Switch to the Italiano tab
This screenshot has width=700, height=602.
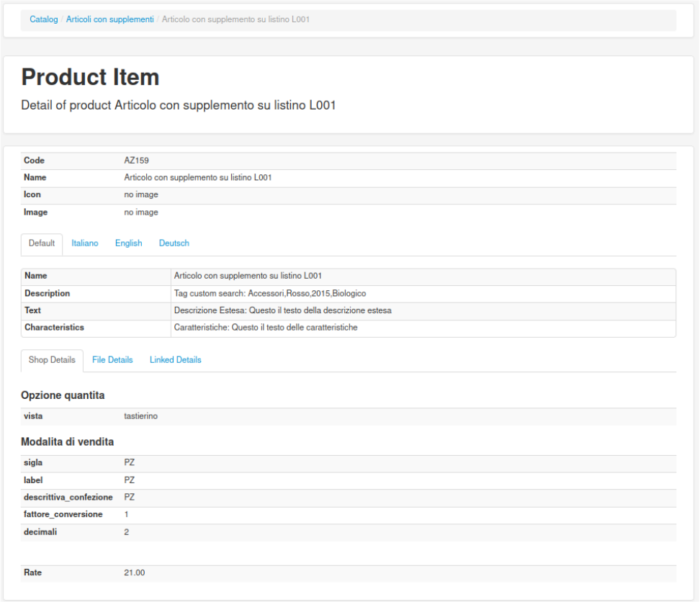click(x=85, y=243)
